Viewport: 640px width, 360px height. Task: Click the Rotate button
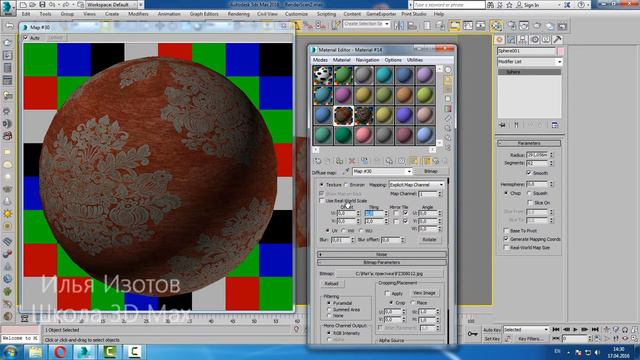[429, 240]
